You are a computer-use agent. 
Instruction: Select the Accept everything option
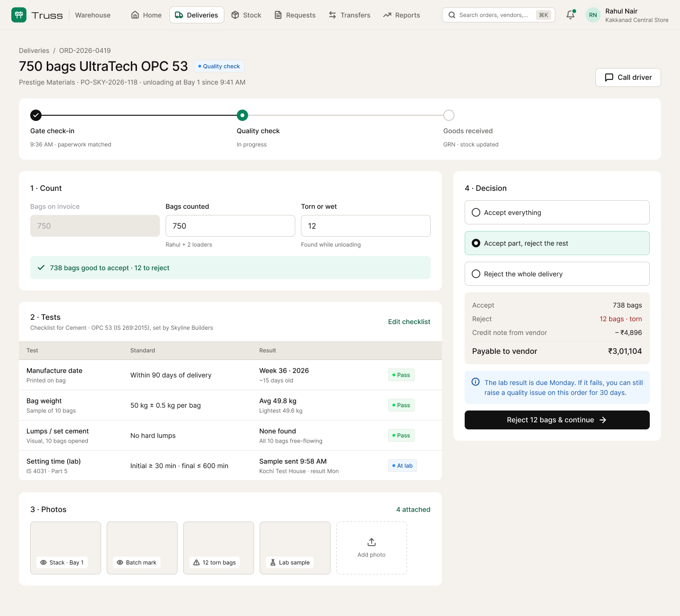(x=557, y=213)
